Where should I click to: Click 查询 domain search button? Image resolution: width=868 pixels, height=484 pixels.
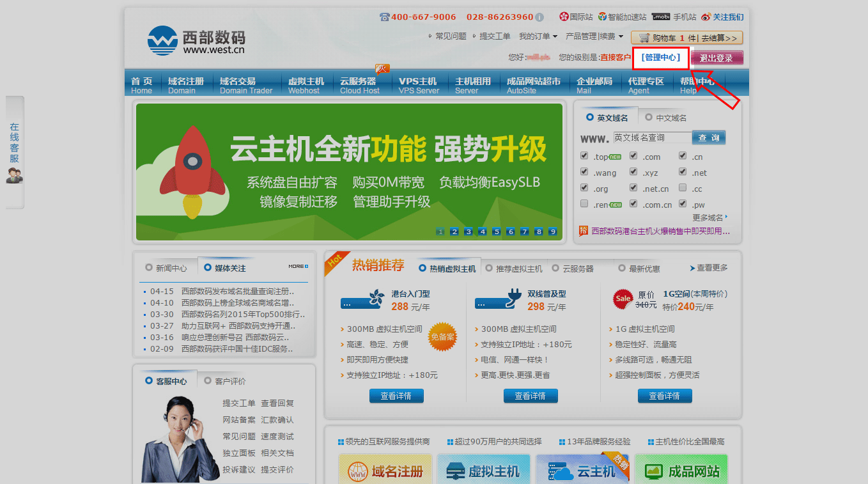pyautogui.click(x=709, y=137)
